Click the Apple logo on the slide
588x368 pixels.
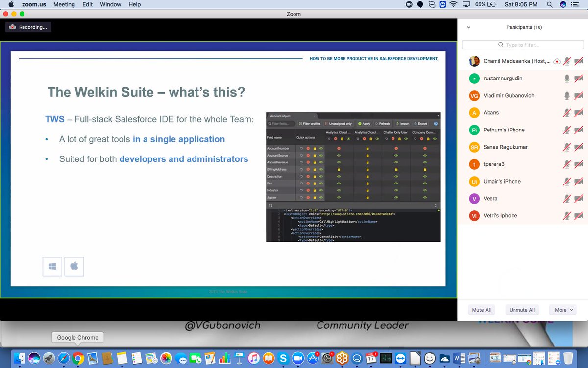pyautogui.click(x=74, y=266)
